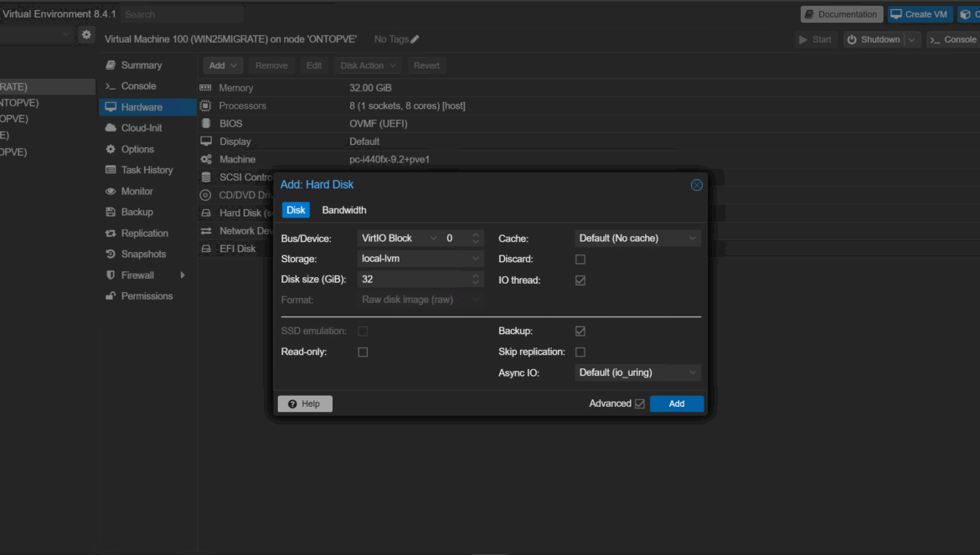Toggle the IO thread checkbox
The width and height of the screenshot is (980, 555).
coord(580,280)
